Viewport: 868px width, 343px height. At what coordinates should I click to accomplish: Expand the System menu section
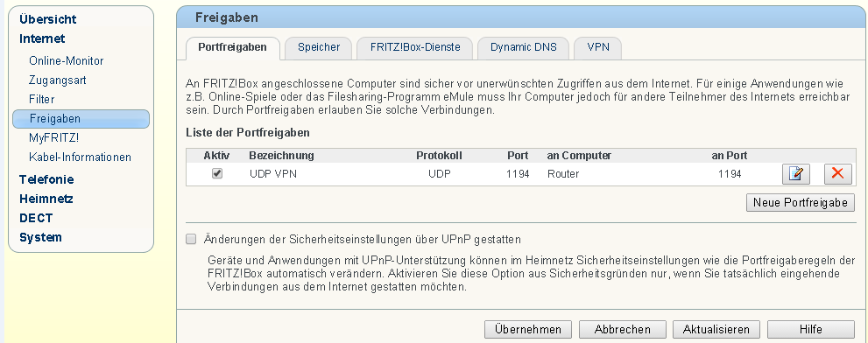pyautogui.click(x=40, y=237)
